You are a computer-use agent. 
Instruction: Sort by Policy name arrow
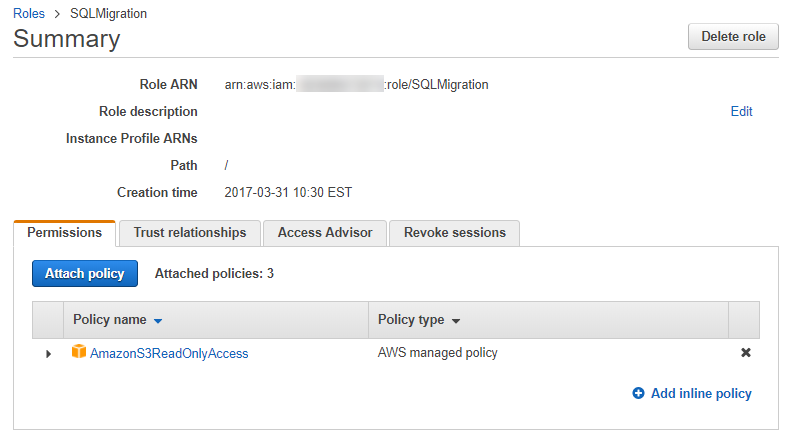tap(158, 321)
